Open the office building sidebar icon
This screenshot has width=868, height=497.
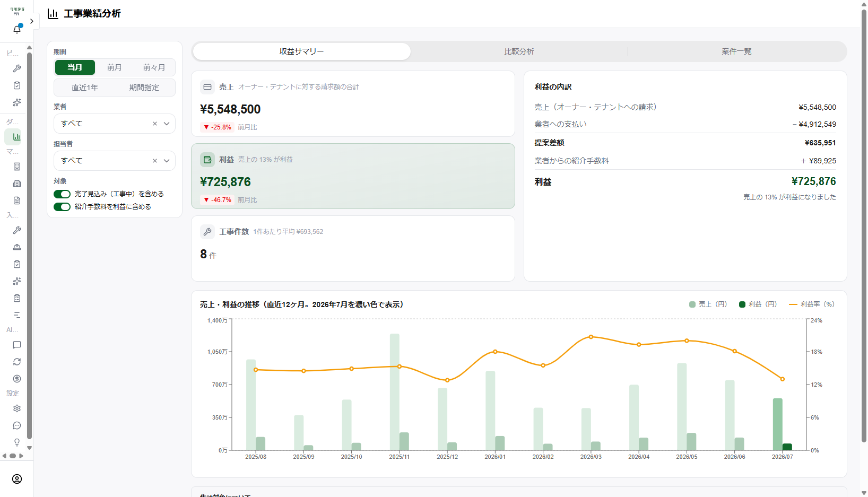coord(17,167)
